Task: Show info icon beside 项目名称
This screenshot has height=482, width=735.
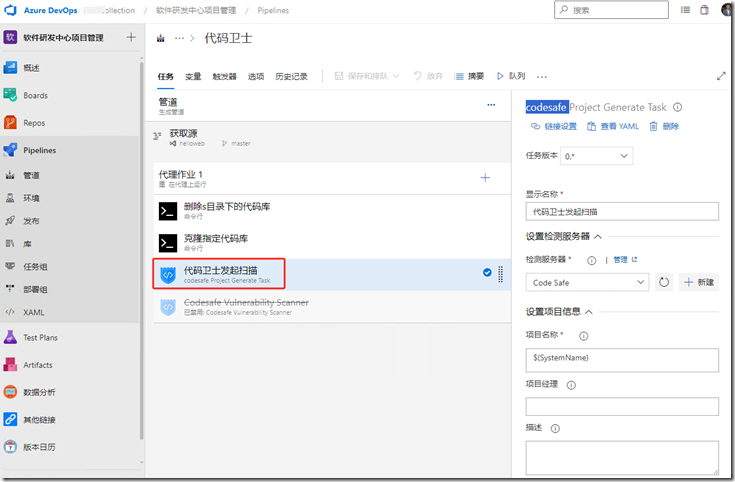Action: tap(584, 336)
